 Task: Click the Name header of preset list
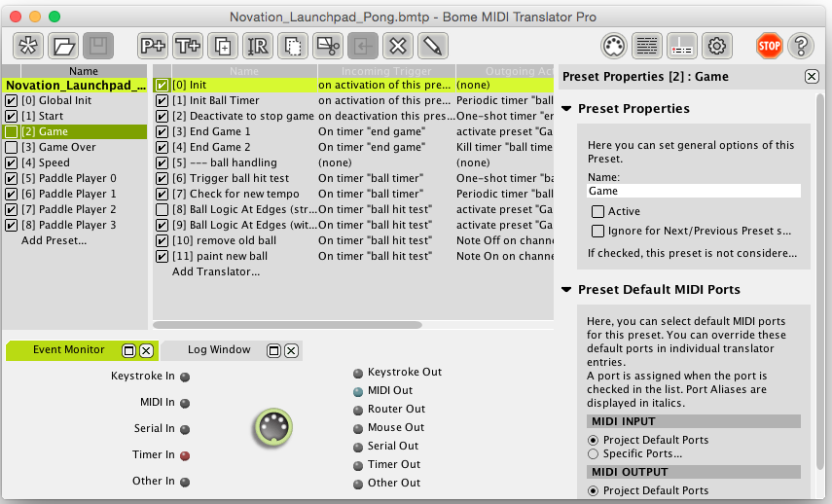click(84, 71)
